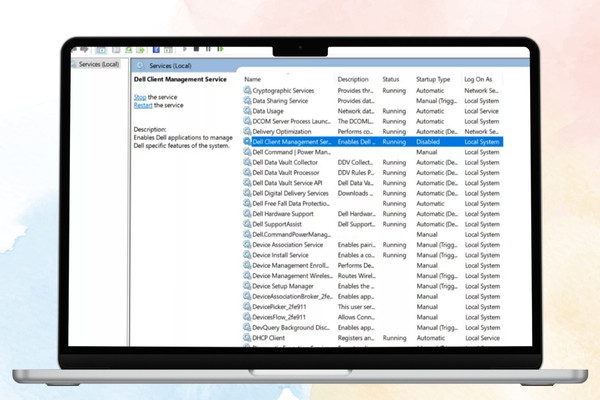Select Dell Data Vault Service API
Viewport: 600px width, 400px height.
(x=287, y=183)
